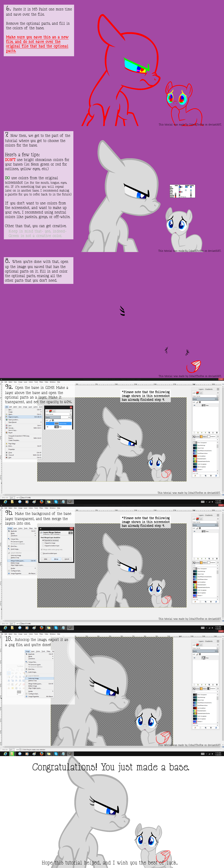The image size is (224, 868).
Task: Open 'Page Setup' in the step 9a File menu
Action: tap(24, 444)
